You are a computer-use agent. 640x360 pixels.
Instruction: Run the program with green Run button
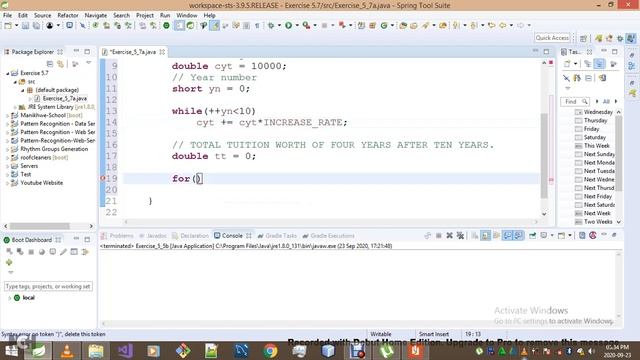tap(289, 26)
